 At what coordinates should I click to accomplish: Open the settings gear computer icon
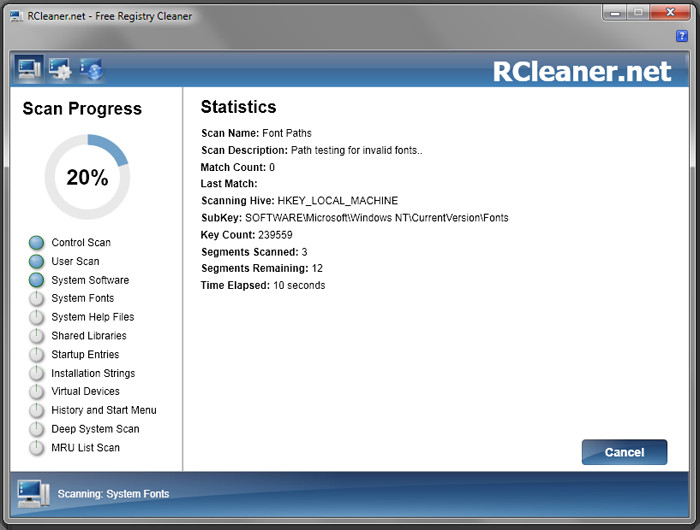click(x=60, y=69)
